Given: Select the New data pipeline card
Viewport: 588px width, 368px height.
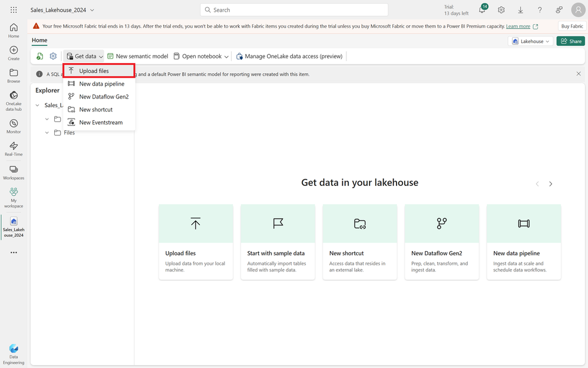Looking at the screenshot, I should 524,242.
